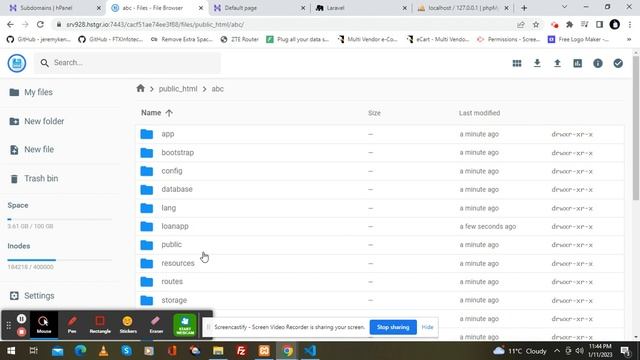Click the Start Webcam button

tap(185, 325)
